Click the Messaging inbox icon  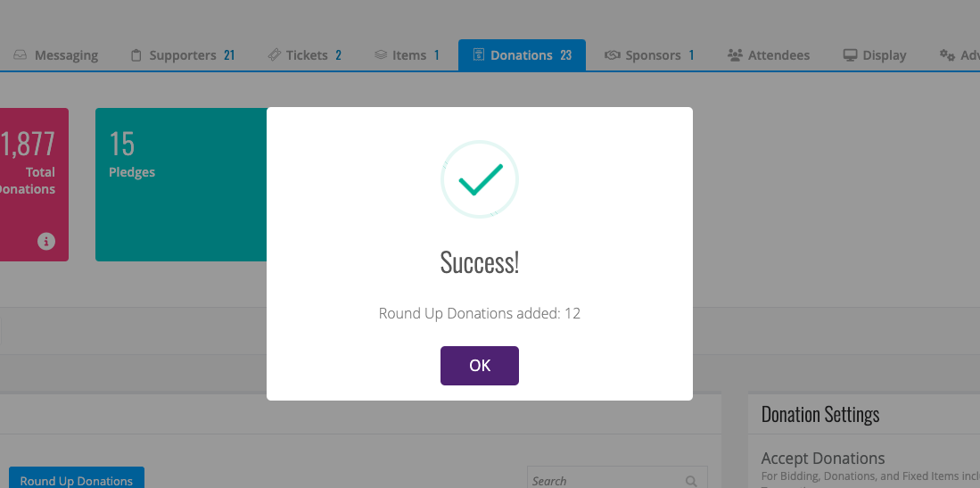click(21, 55)
